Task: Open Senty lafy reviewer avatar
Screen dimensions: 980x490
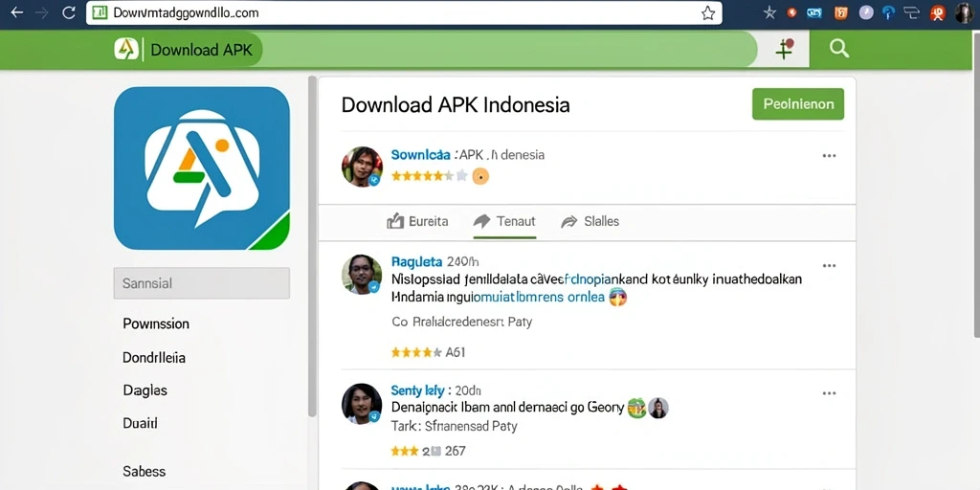Action: tap(362, 404)
